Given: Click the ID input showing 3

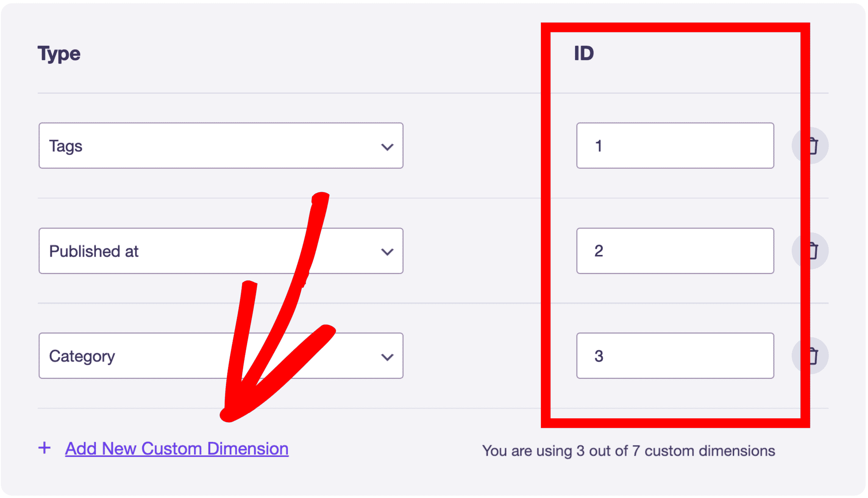Looking at the screenshot, I should [675, 356].
